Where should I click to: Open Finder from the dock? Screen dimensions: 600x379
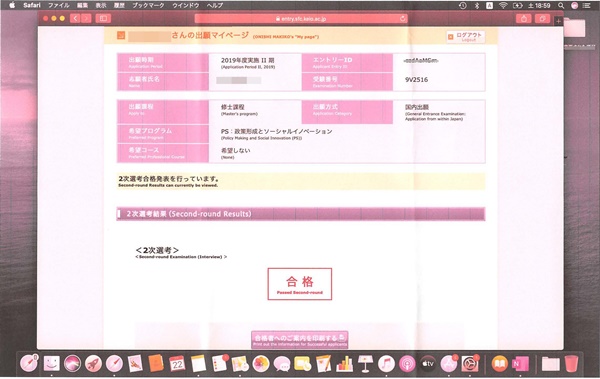point(51,363)
